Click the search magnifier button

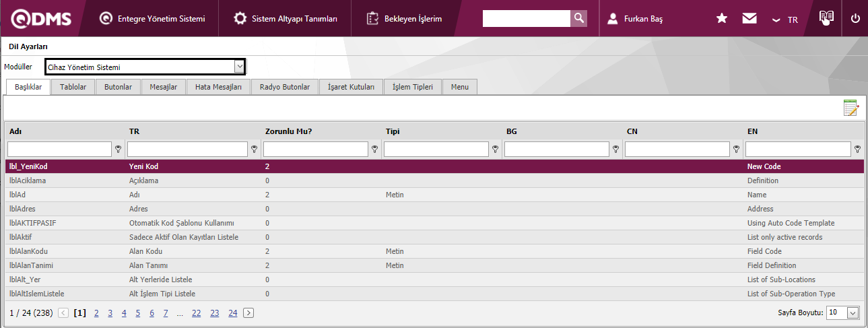[x=579, y=19]
